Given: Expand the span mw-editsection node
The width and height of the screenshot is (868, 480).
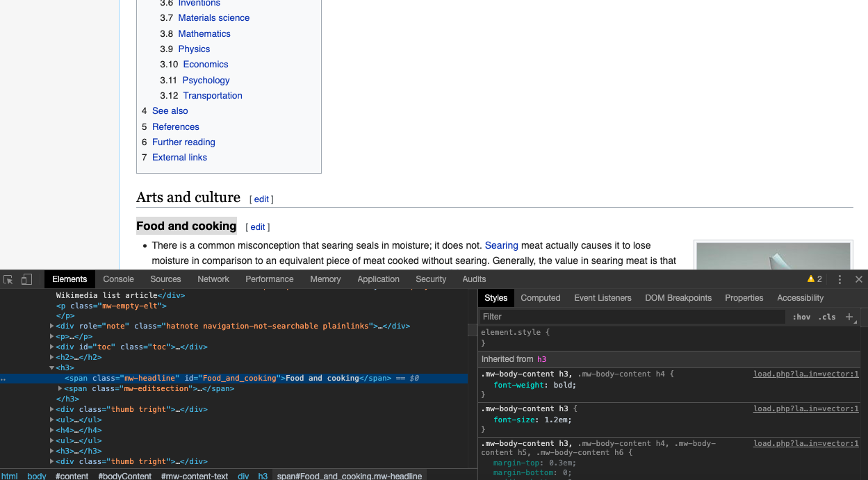Looking at the screenshot, I should tap(59, 388).
